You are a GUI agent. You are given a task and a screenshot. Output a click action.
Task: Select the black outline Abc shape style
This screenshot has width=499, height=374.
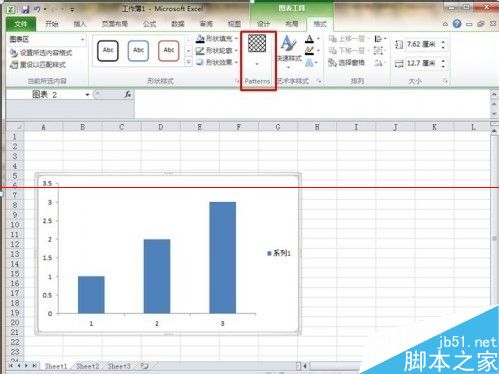(108, 51)
